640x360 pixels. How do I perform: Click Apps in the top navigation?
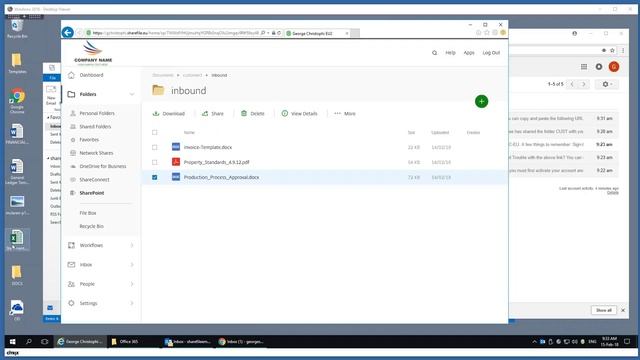469,53
